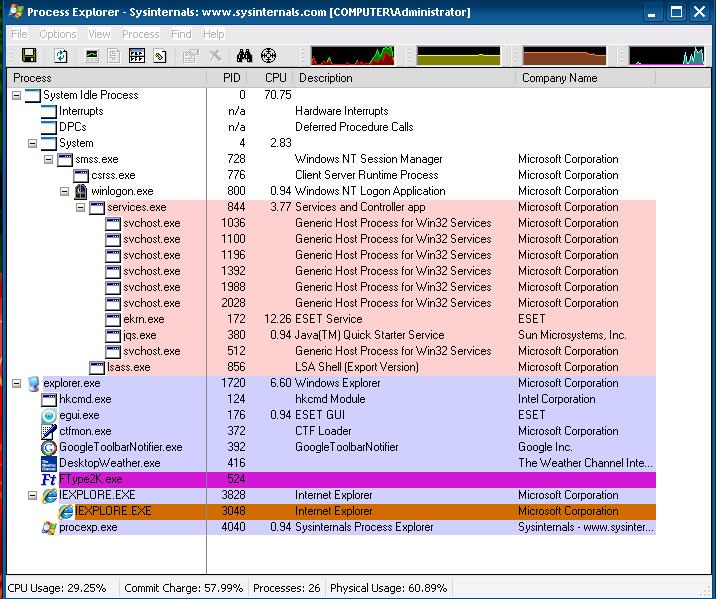The image size is (716, 599).
Task: Open the View menu
Action: coord(99,34)
